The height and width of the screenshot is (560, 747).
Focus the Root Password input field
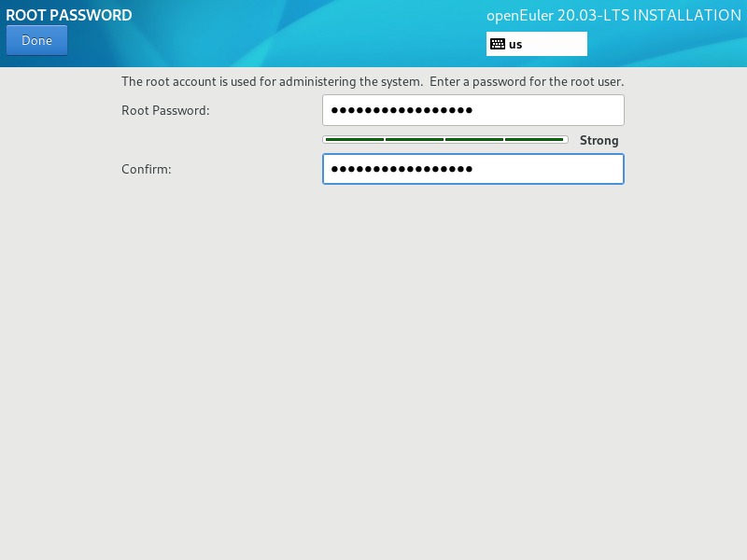pos(473,110)
